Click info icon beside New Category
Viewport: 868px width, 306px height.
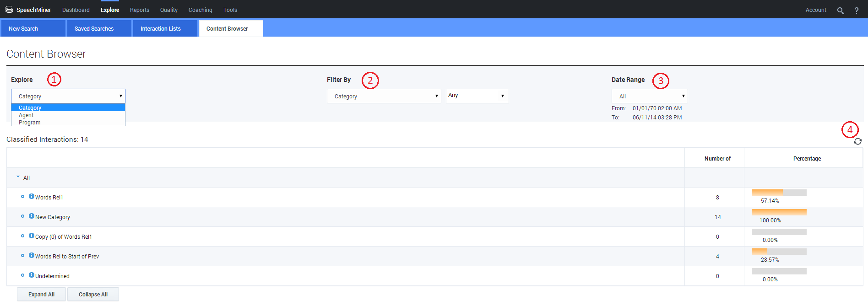click(x=32, y=216)
